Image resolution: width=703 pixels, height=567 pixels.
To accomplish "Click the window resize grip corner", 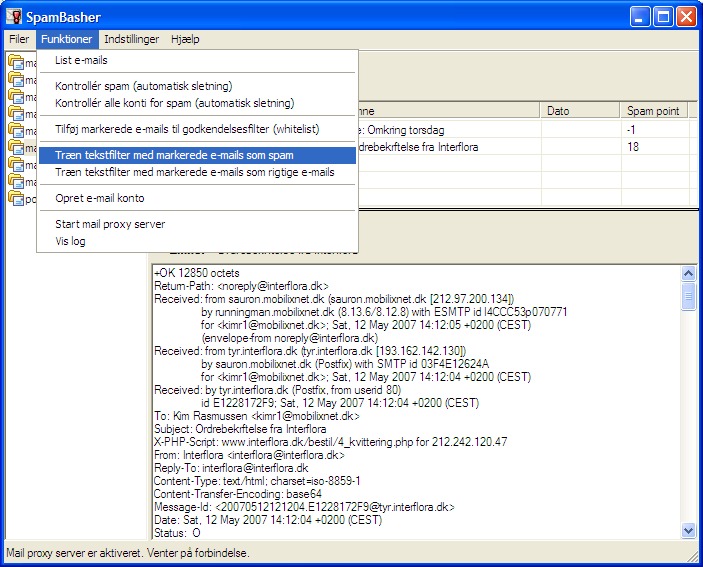I will tap(693, 556).
